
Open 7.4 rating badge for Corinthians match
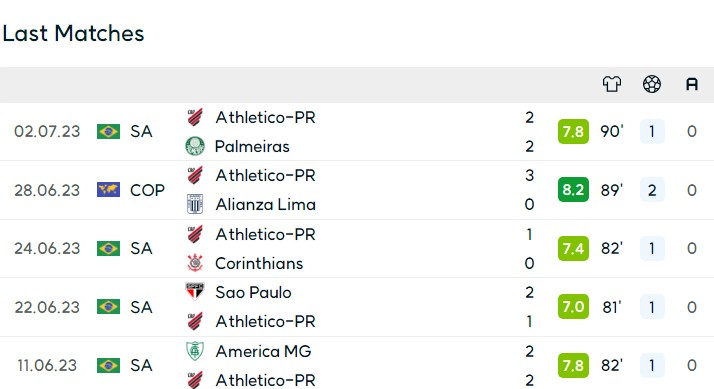573,248
